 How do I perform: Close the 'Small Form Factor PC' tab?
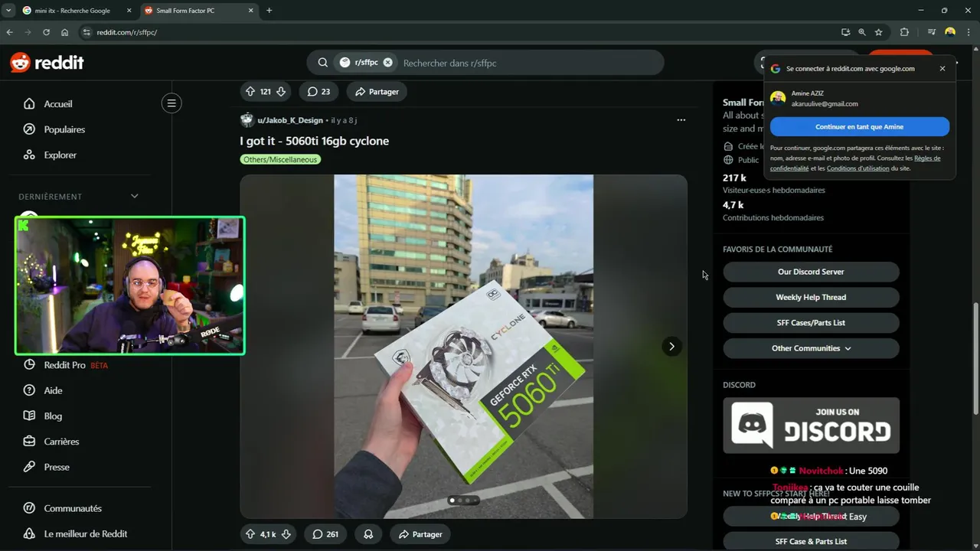coord(250,11)
